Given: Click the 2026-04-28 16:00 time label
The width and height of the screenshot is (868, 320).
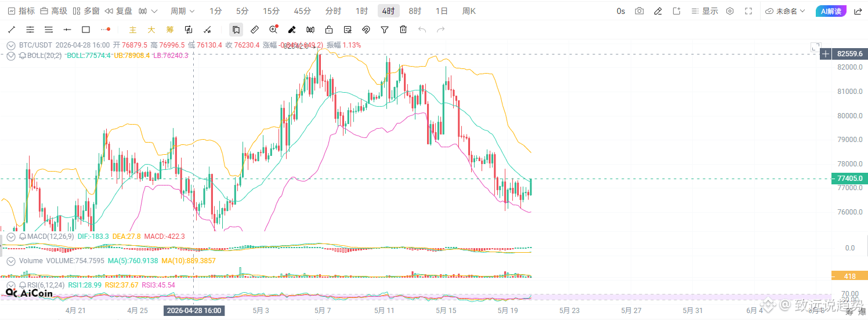Looking at the screenshot, I should coord(194,311).
